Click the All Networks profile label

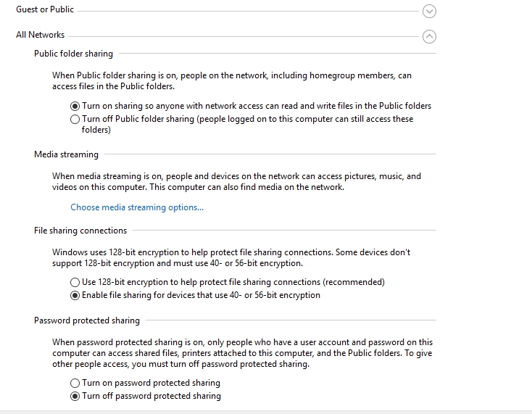coord(40,35)
